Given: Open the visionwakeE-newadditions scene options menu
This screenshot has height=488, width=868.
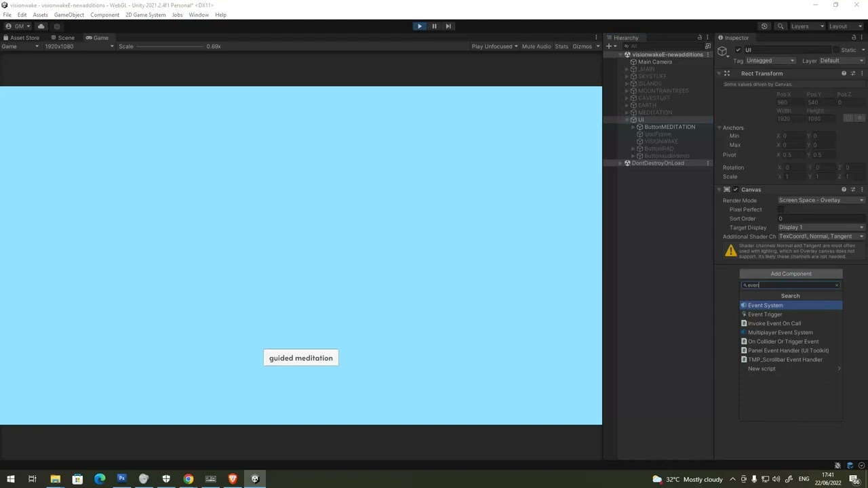Looking at the screenshot, I should click(708, 55).
